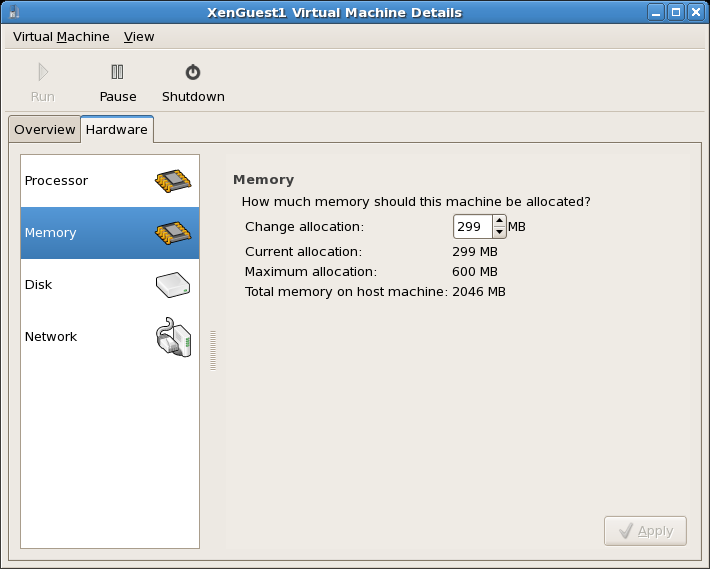This screenshot has height=569, width=710.
Task: Click the Pause toolbar icon
Action: pos(117,72)
